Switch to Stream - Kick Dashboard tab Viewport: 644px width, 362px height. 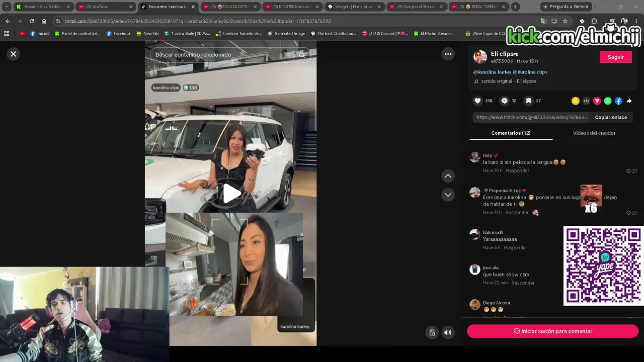tap(42, 7)
